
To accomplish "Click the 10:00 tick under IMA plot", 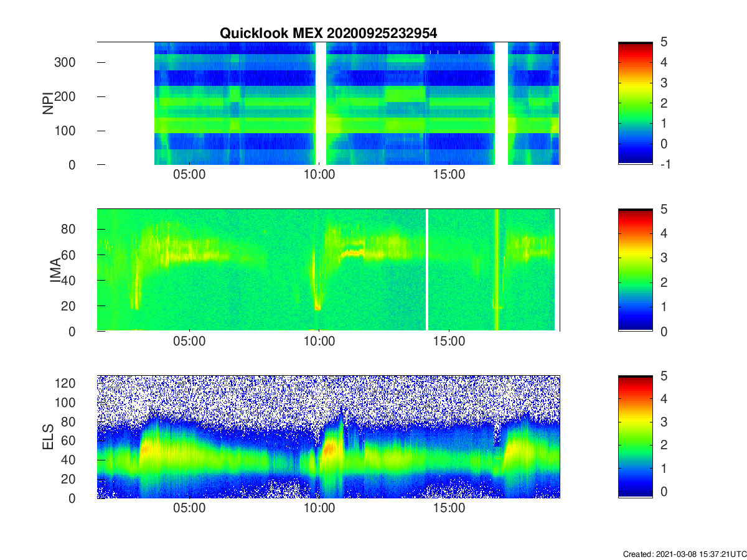I will tap(319, 342).
